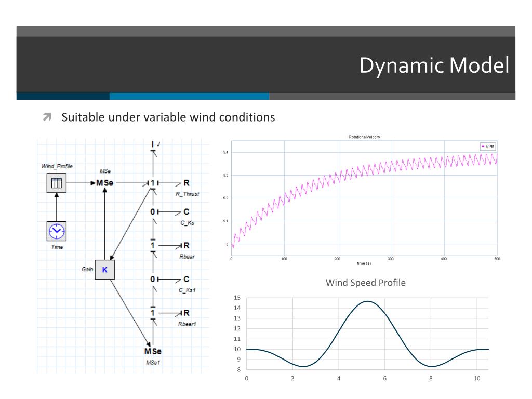
Task: Click the slide bullet arrow icon
Action: 47,117
